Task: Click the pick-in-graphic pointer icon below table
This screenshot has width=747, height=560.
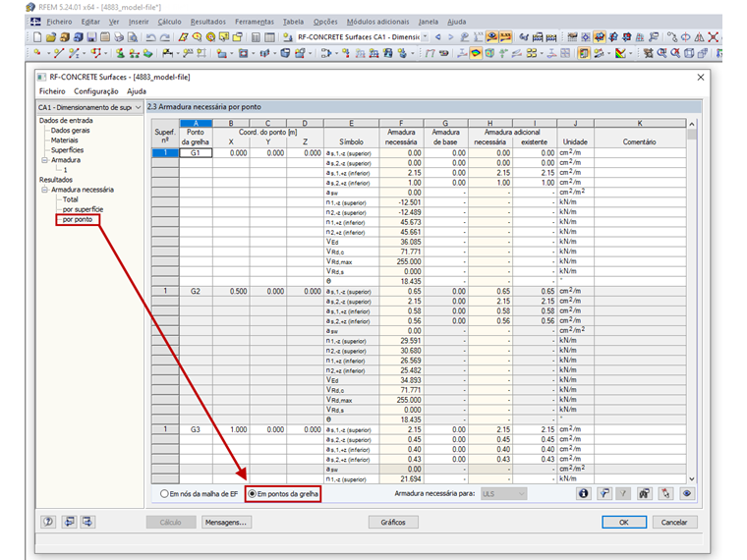Action: click(x=665, y=493)
